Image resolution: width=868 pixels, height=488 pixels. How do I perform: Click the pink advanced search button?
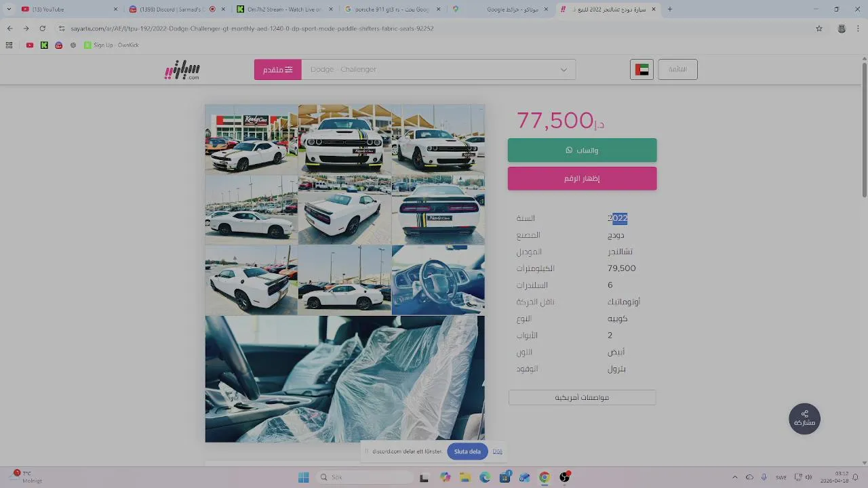click(278, 70)
